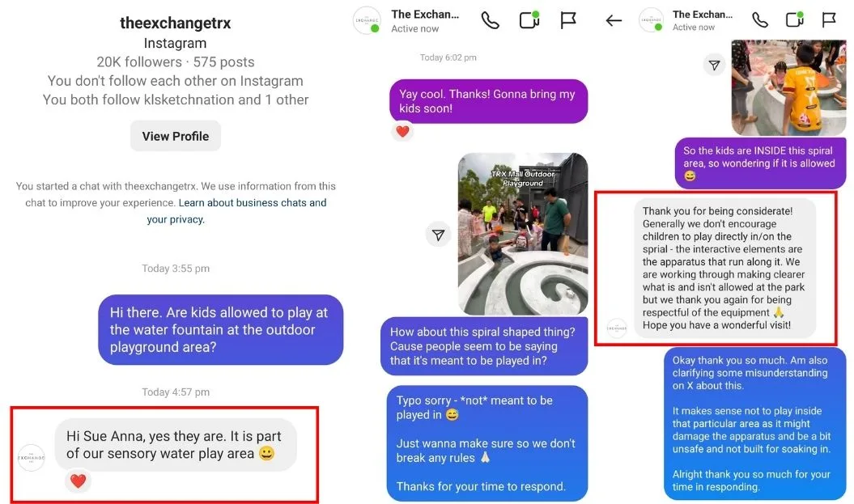Tap the flag icon in right chat header
854x504 pixels.
pos(829,20)
